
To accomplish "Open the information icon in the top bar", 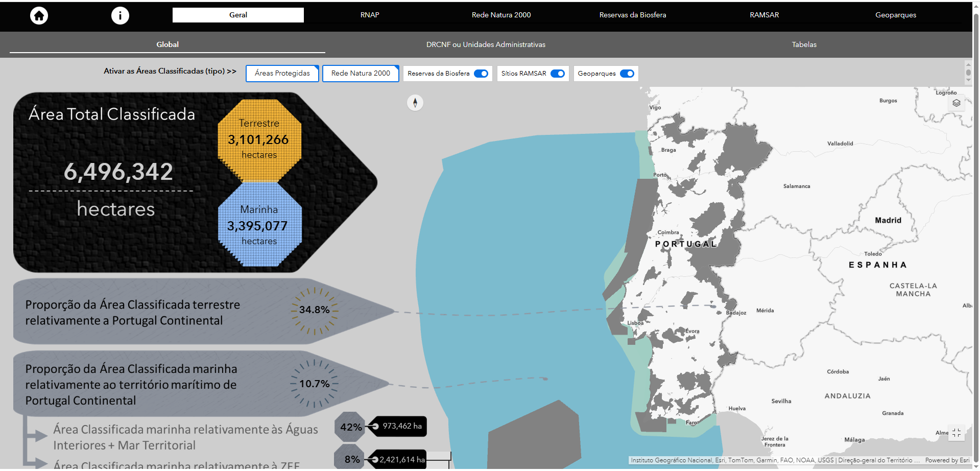I will click(120, 15).
